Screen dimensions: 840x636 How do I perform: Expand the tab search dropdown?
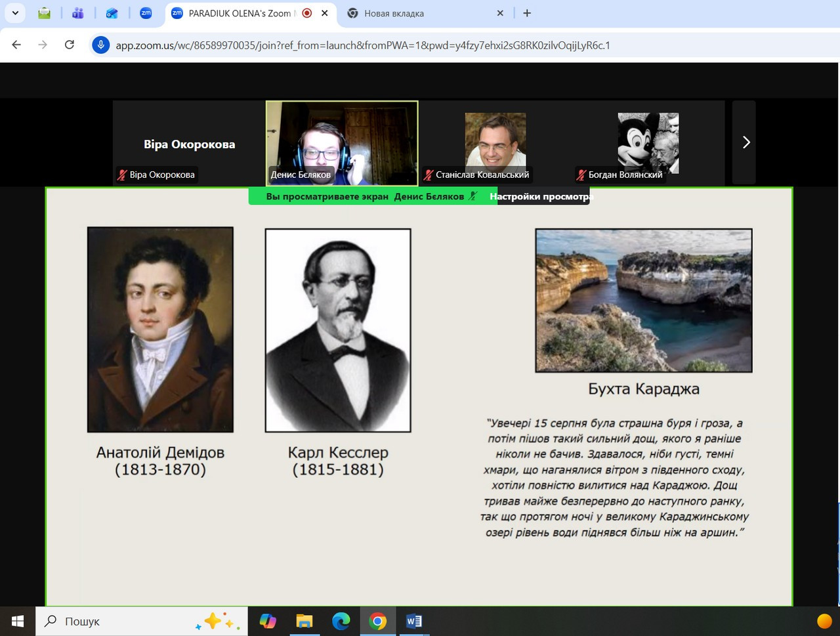15,13
